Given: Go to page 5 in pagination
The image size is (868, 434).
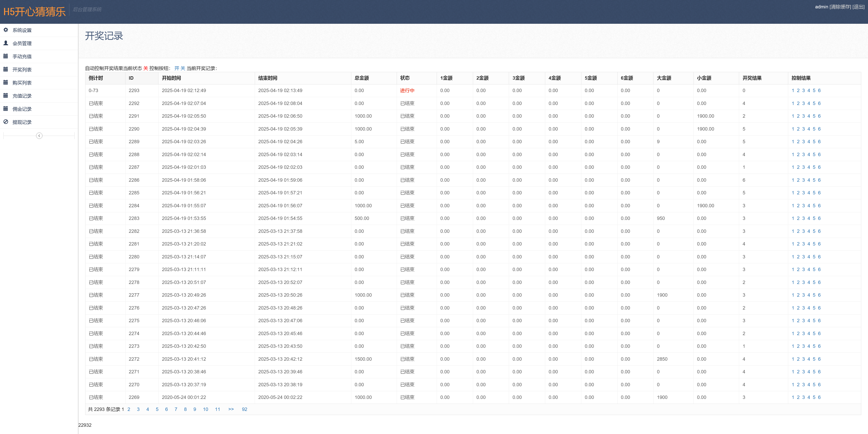Looking at the screenshot, I should click(157, 409).
